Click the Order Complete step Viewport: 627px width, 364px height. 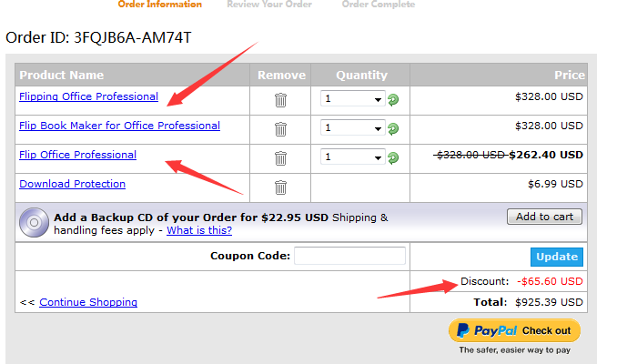click(x=379, y=5)
